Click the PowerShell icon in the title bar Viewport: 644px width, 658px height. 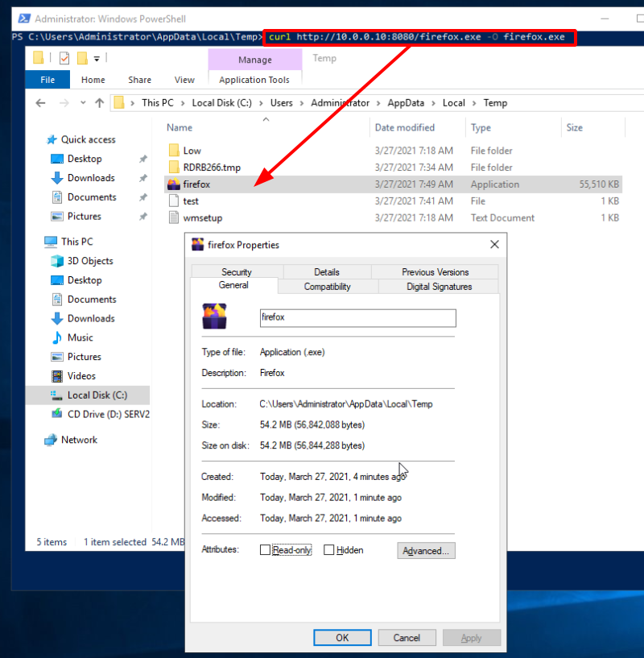pyautogui.click(x=24, y=19)
